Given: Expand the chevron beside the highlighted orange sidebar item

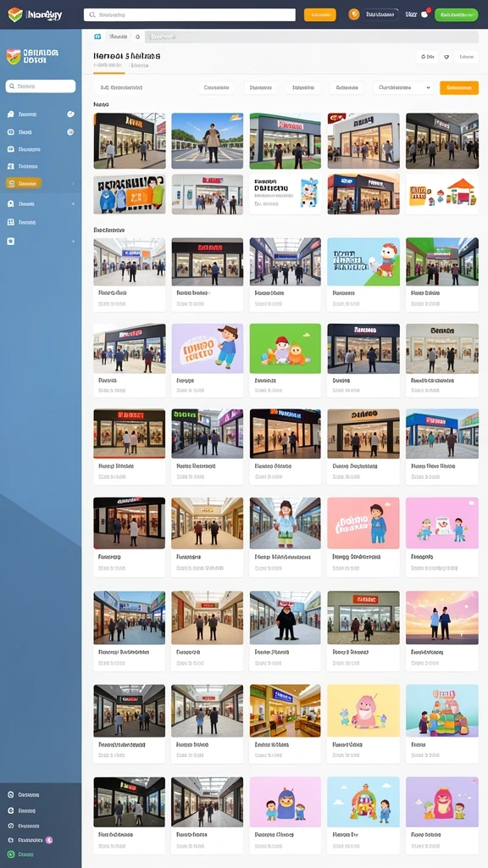Looking at the screenshot, I should click(x=73, y=183).
